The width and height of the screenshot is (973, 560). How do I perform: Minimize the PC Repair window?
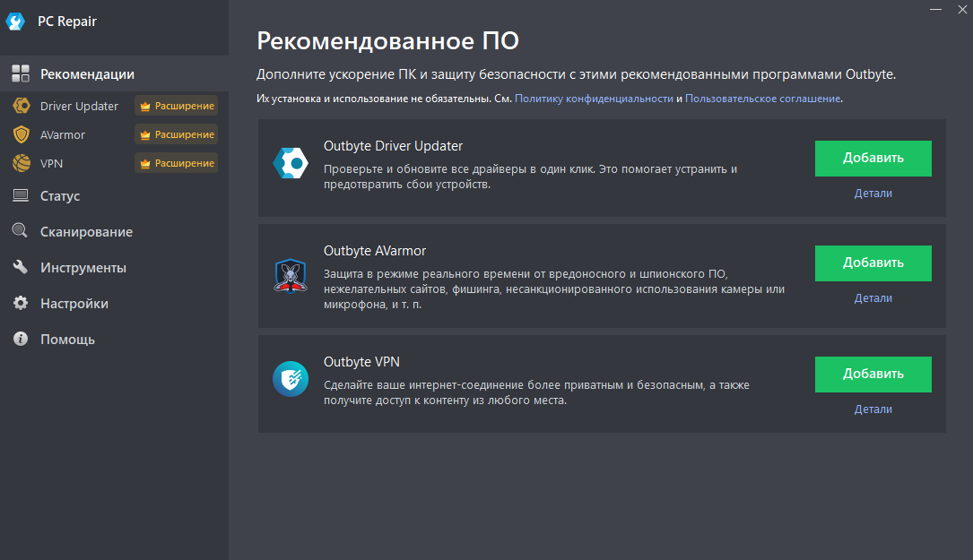(935, 9)
